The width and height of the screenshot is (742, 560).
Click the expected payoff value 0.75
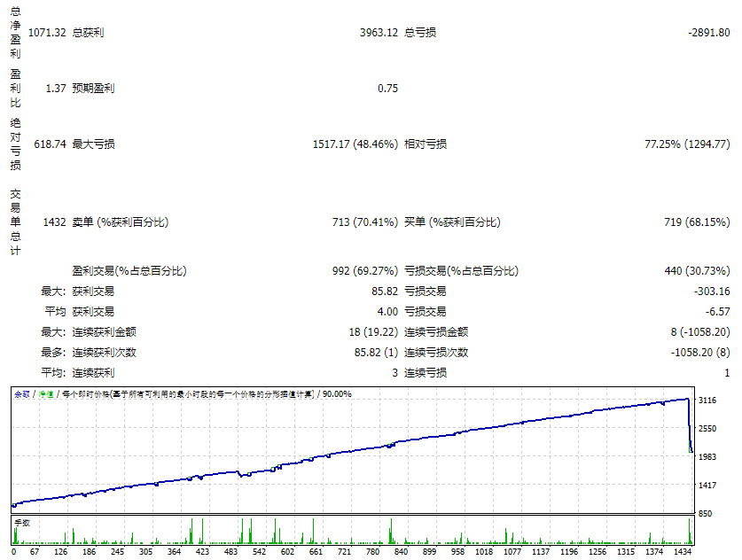(387, 89)
